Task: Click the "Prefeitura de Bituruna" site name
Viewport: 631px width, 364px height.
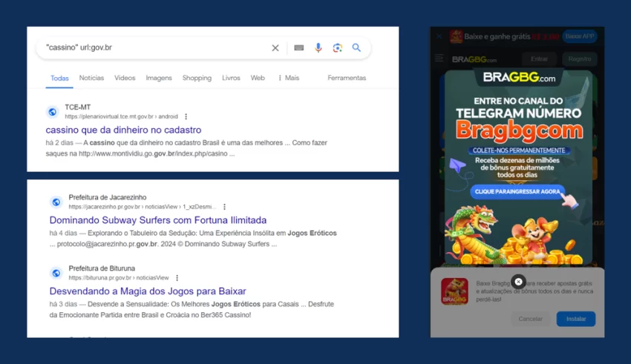Action: pyautogui.click(x=102, y=268)
